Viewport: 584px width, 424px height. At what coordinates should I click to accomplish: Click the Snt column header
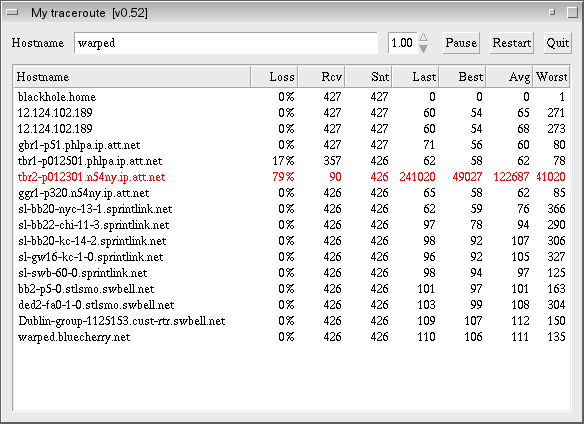tap(368, 77)
